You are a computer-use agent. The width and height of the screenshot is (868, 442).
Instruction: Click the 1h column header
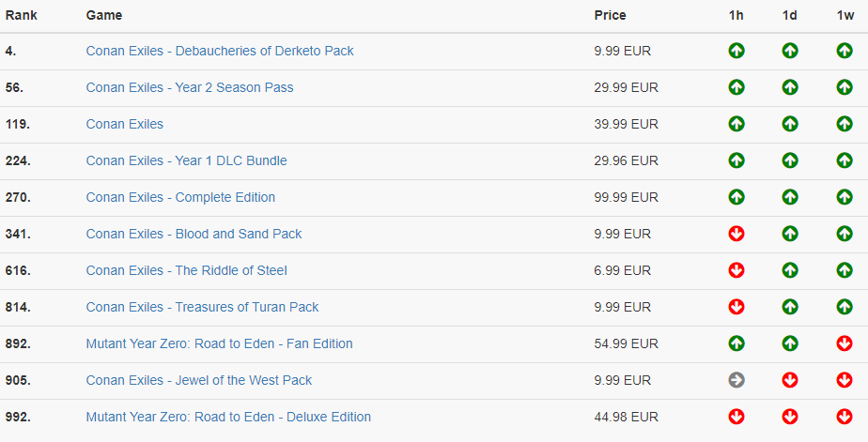(x=736, y=15)
